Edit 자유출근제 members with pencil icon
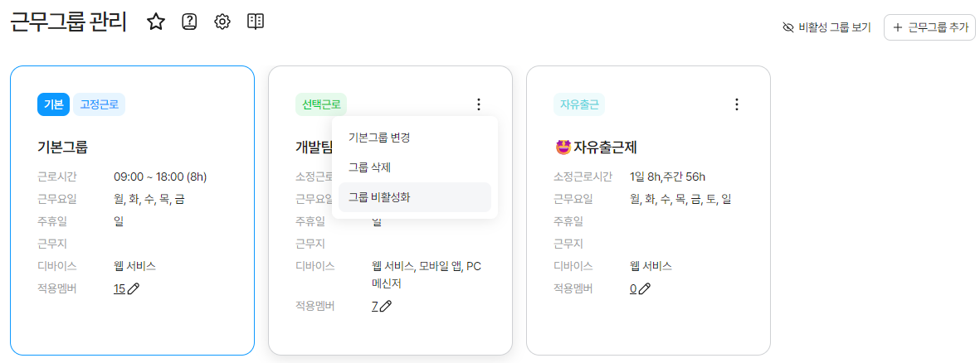980x363 pixels. (645, 288)
